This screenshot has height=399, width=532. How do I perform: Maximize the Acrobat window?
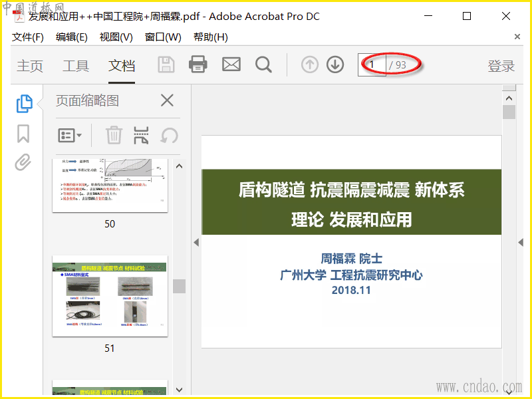click(467, 16)
